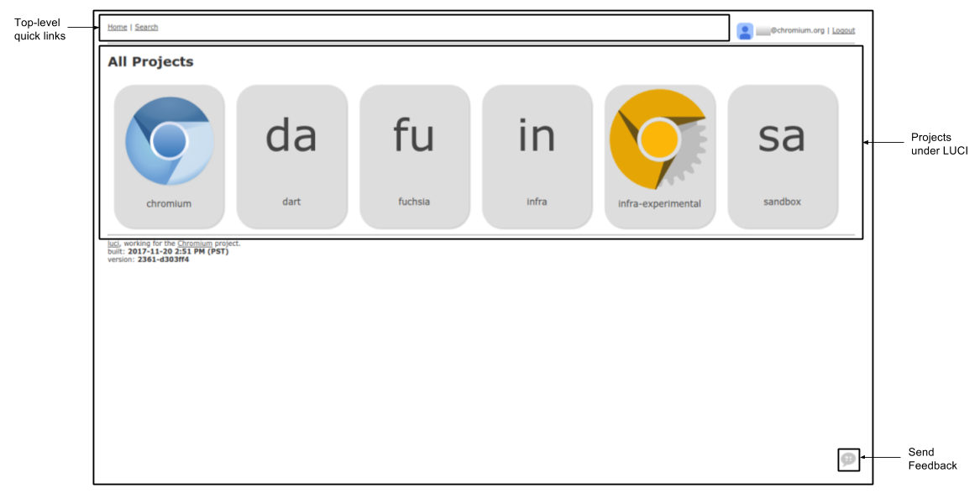Log out using the Logout link
The width and height of the screenshot is (980, 504).
[x=843, y=30]
